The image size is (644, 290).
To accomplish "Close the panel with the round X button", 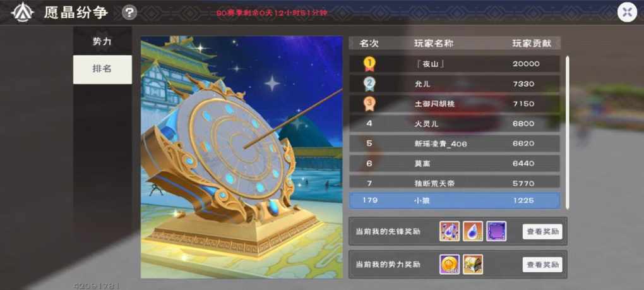I will 627,12.
